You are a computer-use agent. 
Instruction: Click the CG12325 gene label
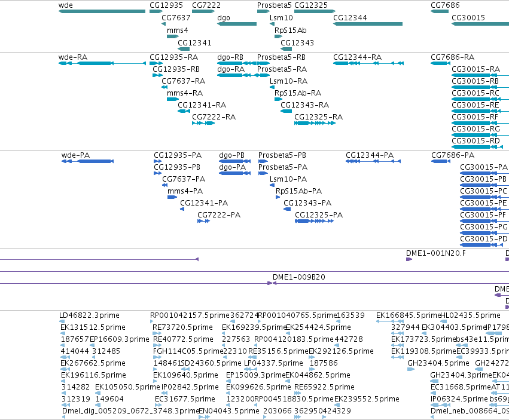point(311,5)
